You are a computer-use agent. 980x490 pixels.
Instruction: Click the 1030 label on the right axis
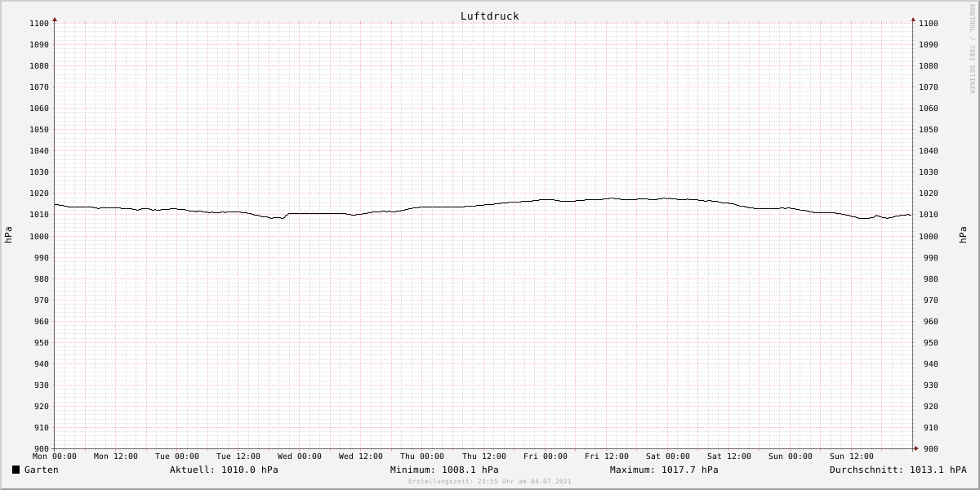(928, 172)
